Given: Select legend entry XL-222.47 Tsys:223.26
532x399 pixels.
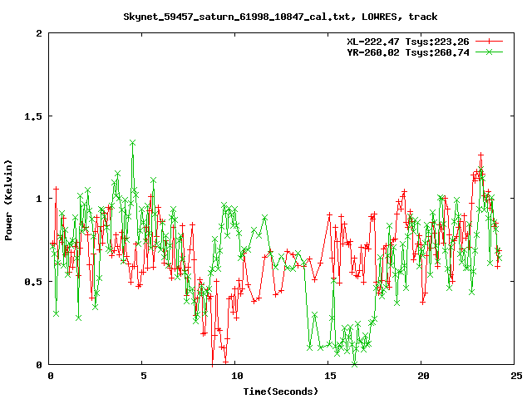Looking at the screenshot, I should click(408, 42).
